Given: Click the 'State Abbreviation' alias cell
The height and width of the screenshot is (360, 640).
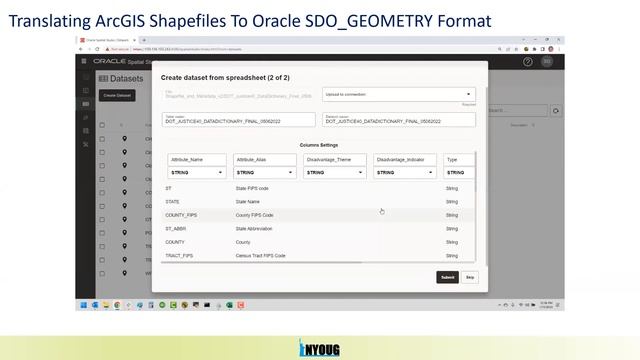Looking at the screenshot, I should coord(253,229).
